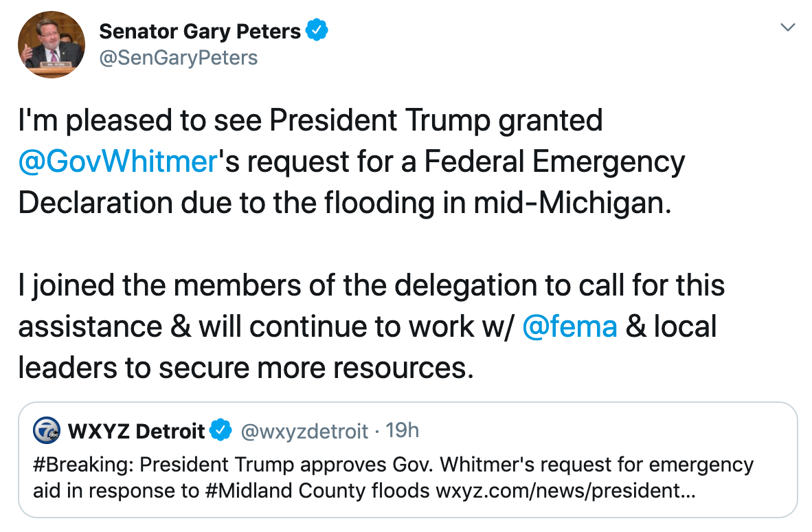Follow the @fema mention link
Screen dimensions: 812x532
pos(569,326)
